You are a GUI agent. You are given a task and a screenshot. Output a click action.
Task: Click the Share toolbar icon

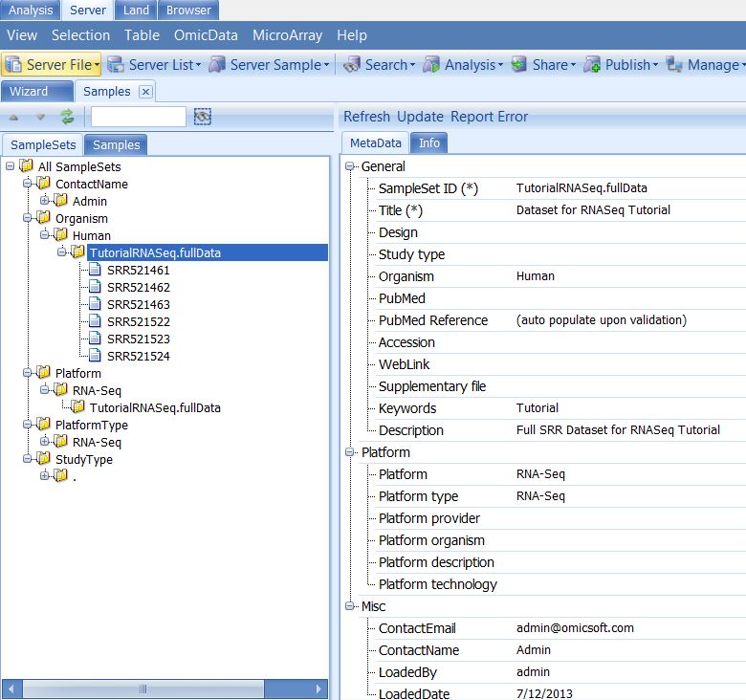click(x=519, y=64)
